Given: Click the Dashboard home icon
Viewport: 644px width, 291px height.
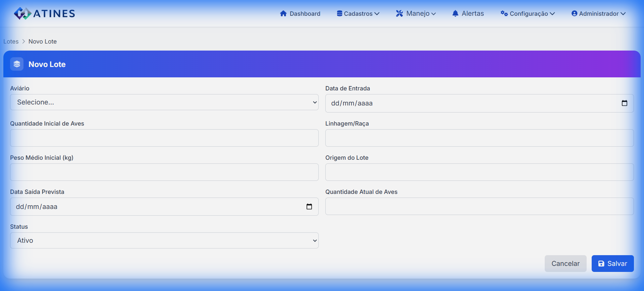Looking at the screenshot, I should click(x=283, y=13).
